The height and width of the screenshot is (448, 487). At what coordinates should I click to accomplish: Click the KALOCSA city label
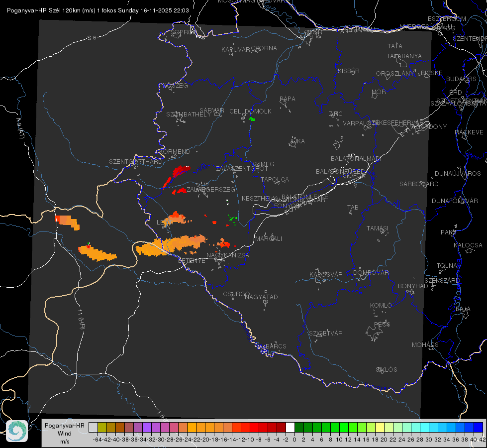(x=468, y=245)
